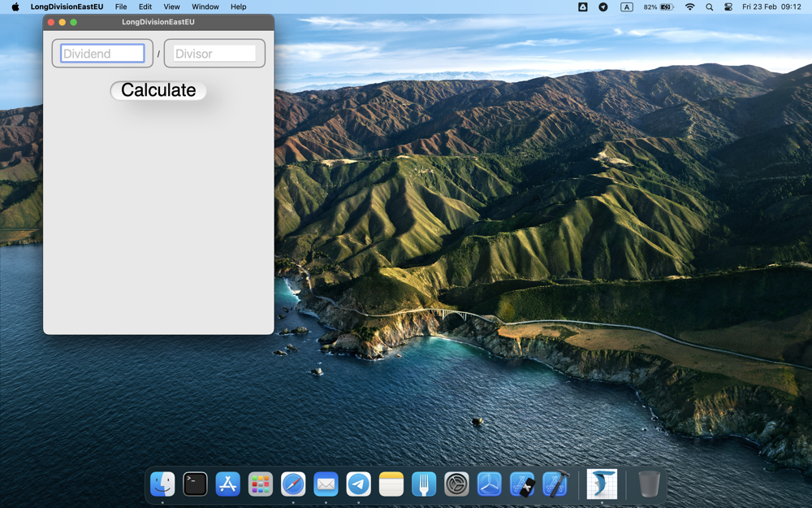Open Launchpad from the Dock
The image size is (812, 508).
[261, 484]
